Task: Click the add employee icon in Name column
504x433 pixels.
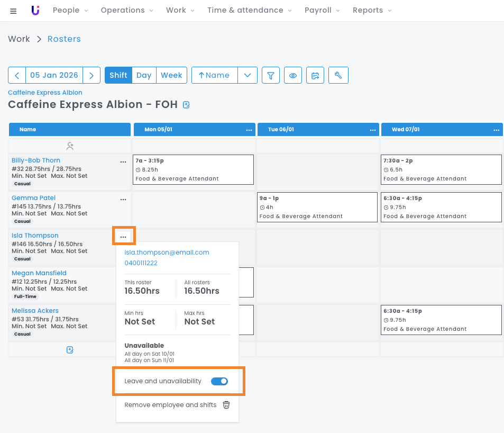Action: click(x=70, y=146)
